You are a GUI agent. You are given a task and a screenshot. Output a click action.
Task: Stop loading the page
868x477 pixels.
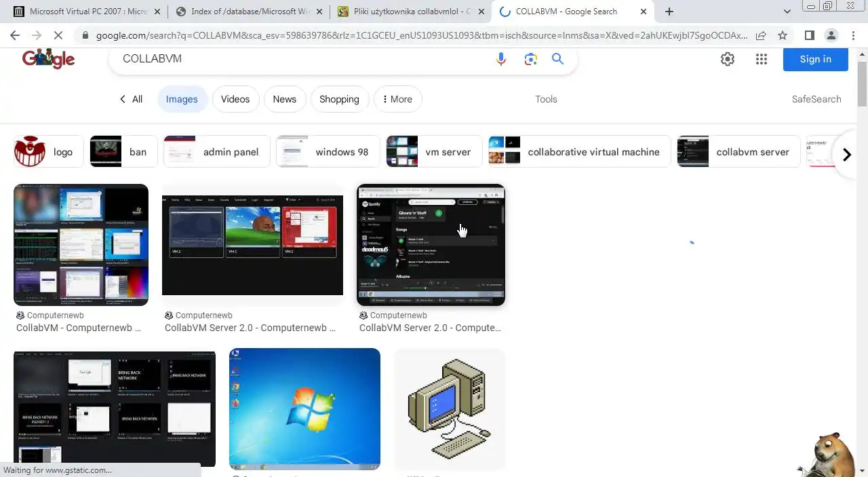click(58, 35)
